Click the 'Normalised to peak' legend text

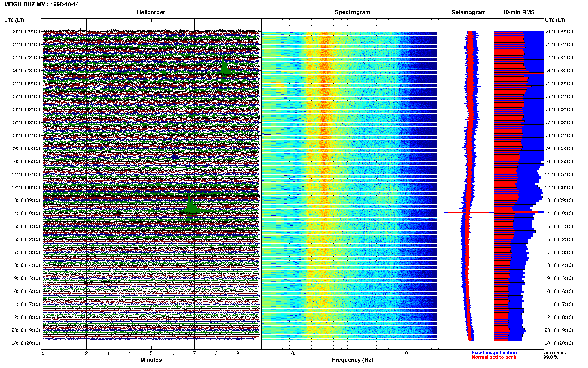click(x=494, y=357)
